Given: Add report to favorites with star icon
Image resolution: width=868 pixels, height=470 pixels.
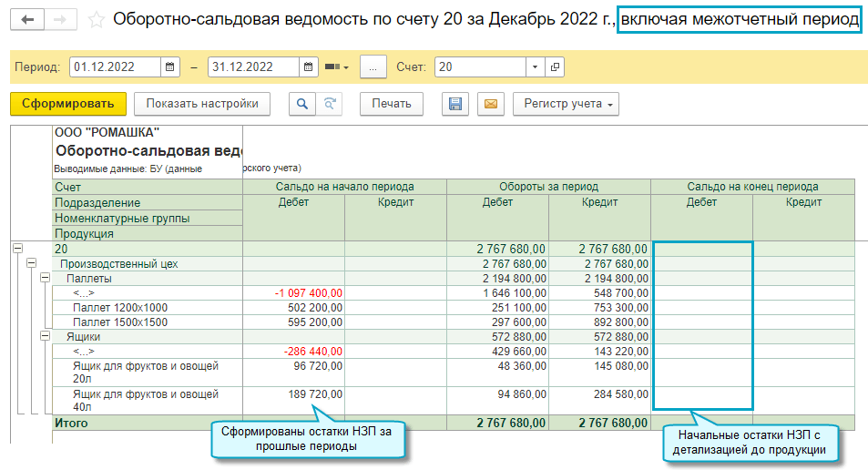Looking at the screenshot, I should coord(97,20).
